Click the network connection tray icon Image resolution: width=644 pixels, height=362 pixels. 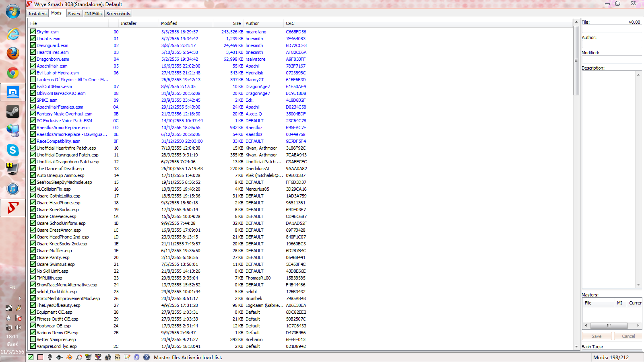(x=8, y=327)
